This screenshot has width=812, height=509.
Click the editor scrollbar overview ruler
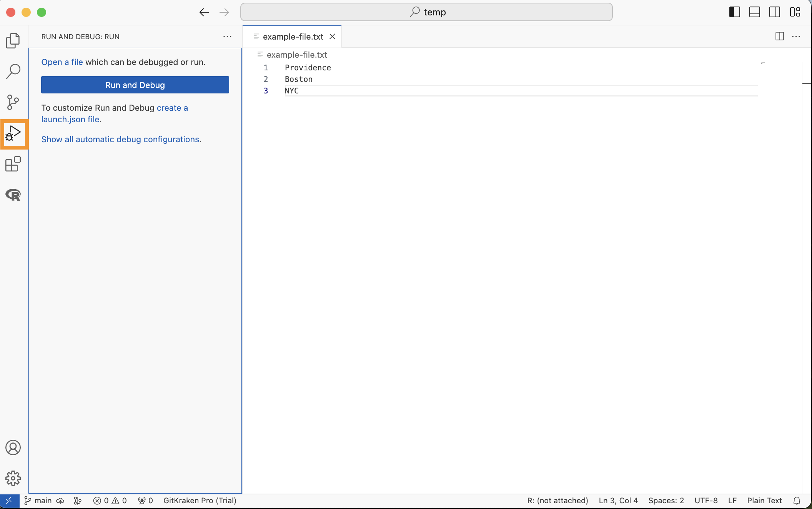(x=806, y=231)
